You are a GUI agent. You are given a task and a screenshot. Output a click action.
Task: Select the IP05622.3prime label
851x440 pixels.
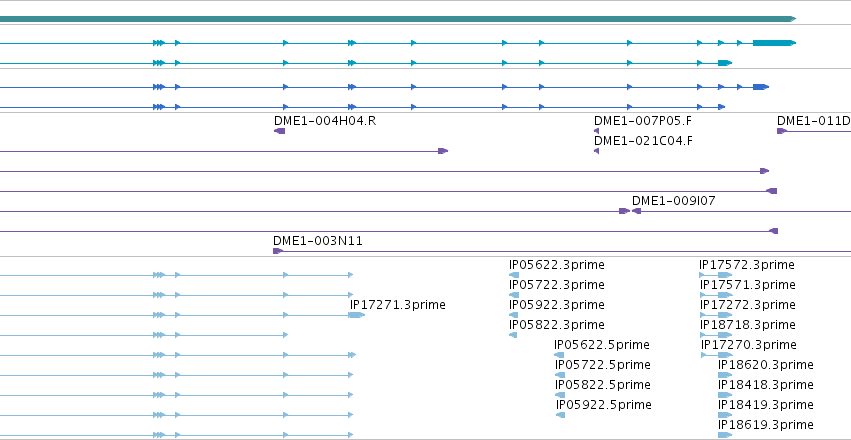556,265
